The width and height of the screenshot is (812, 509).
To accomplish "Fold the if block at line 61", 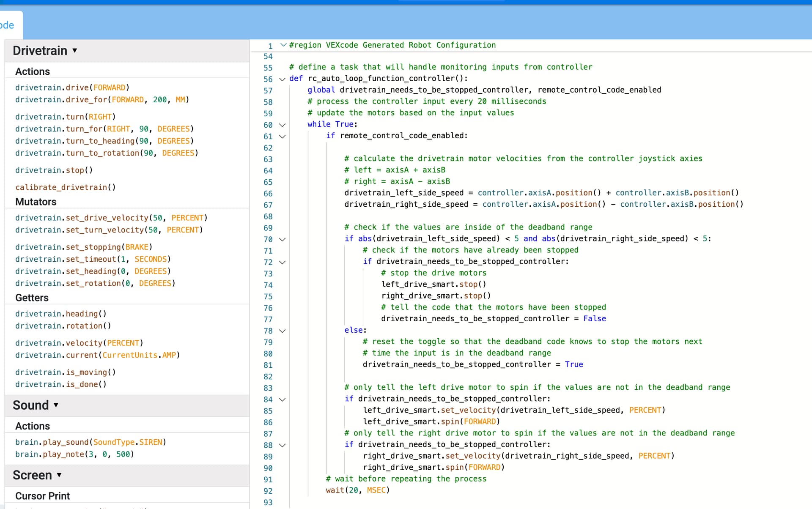I will [x=282, y=136].
